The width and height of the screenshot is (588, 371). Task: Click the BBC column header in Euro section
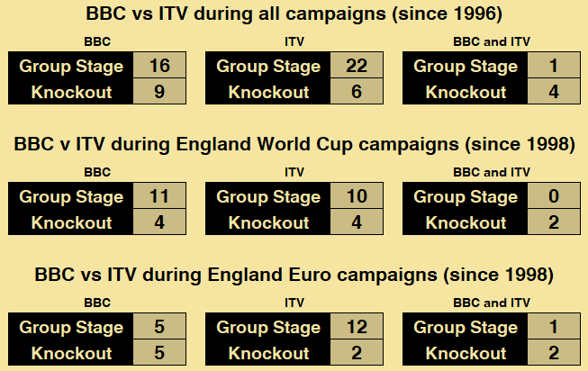tap(97, 303)
